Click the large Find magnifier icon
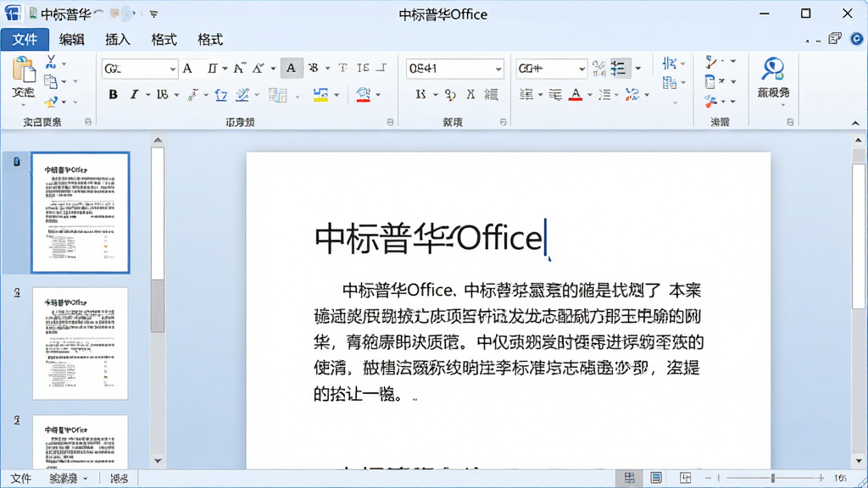 point(773,69)
